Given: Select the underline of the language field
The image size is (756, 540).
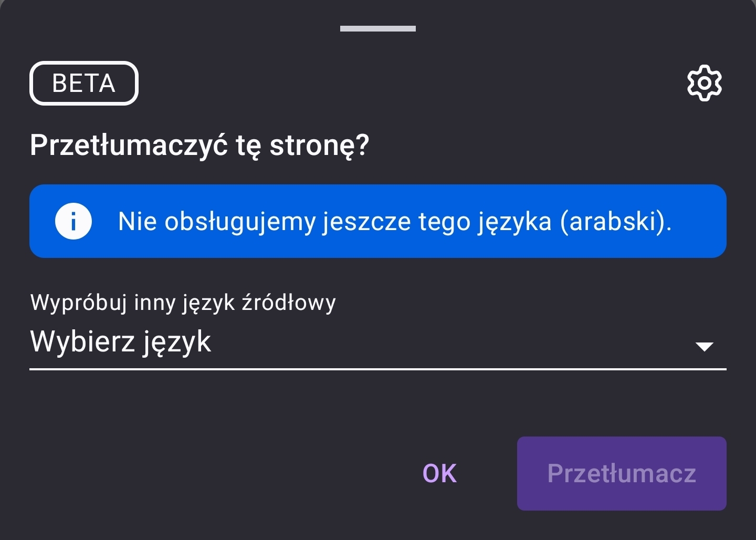Looking at the screenshot, I should click(x=377, y=369).
